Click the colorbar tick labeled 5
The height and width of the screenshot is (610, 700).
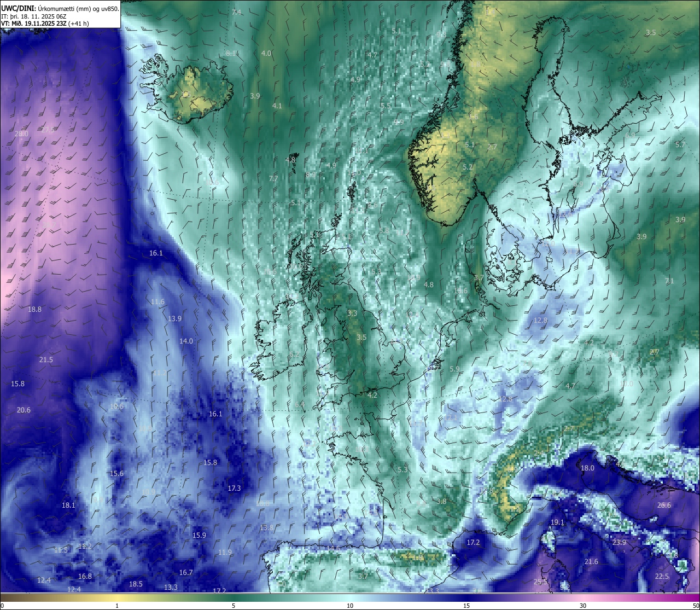pyautogui.click(x=234, y=606)
